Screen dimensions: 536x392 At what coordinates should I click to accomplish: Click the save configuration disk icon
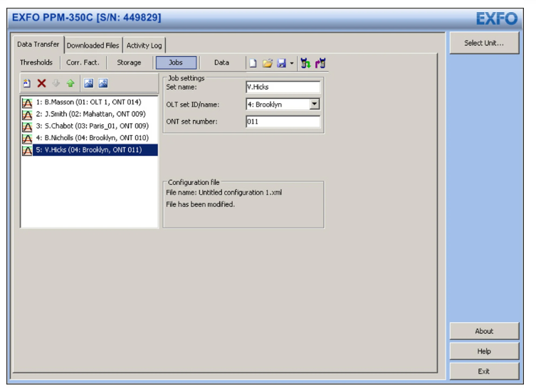281,63
